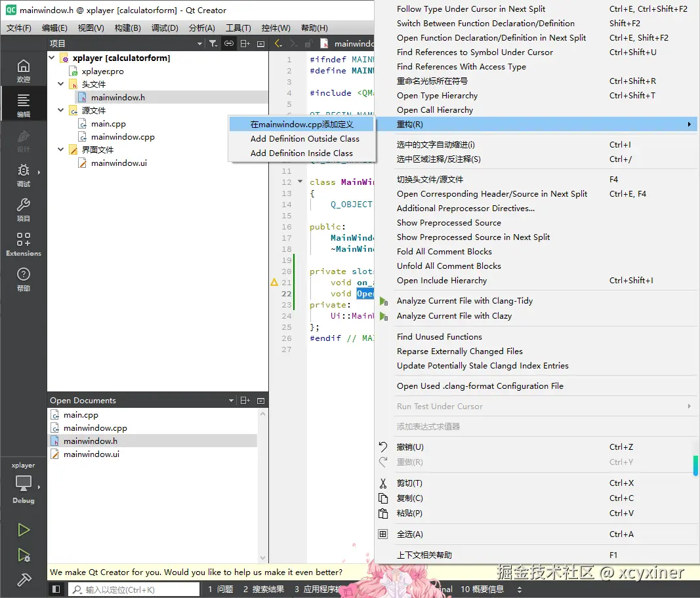Choose Add Definition Inside Class

[301, 153]
